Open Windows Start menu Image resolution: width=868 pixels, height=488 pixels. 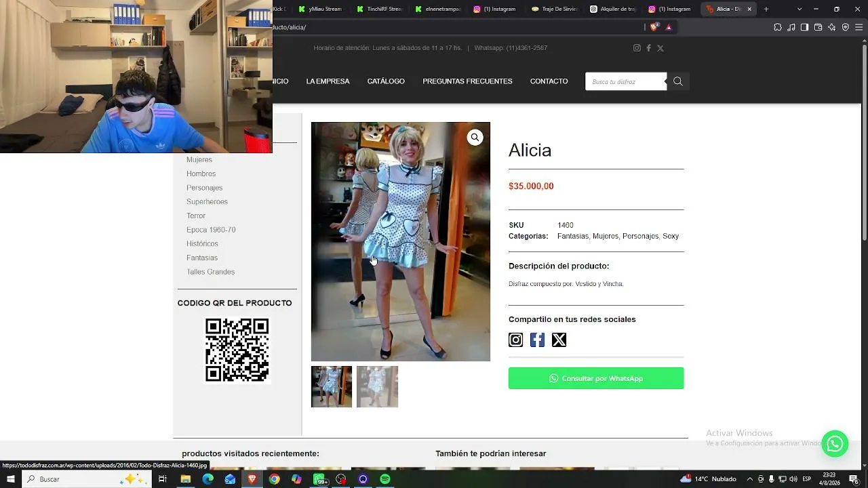click(11, 479)
